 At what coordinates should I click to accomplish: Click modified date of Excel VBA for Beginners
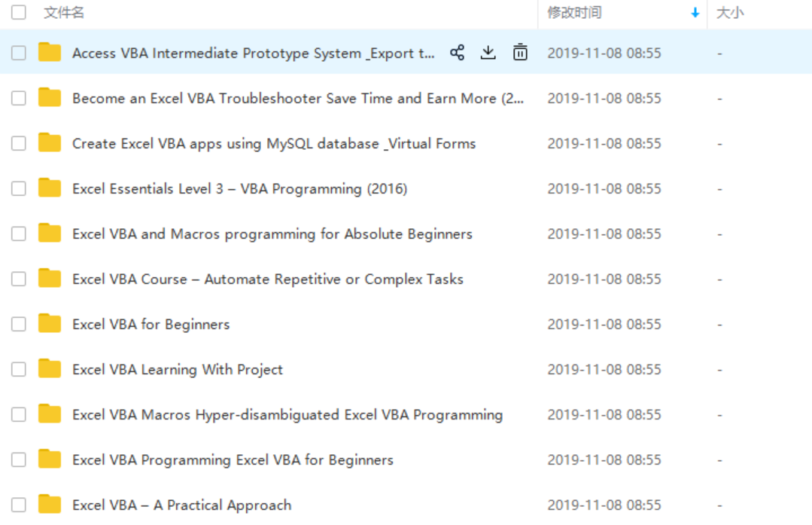pyautogui.click(x=604, y=325)
